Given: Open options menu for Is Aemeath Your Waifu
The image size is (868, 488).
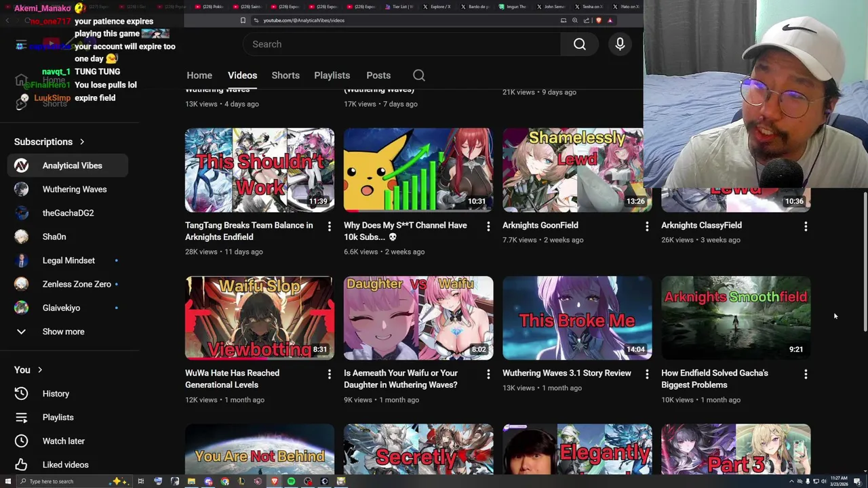Looking at the screenshot, I should point(488,374).
